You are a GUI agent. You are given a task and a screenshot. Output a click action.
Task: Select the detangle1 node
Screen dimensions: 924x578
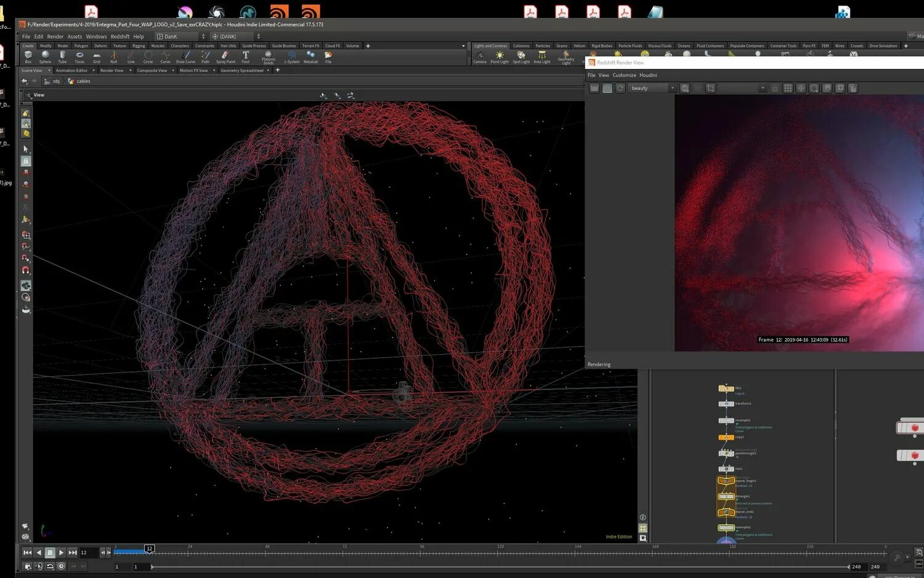pos(726,496)
